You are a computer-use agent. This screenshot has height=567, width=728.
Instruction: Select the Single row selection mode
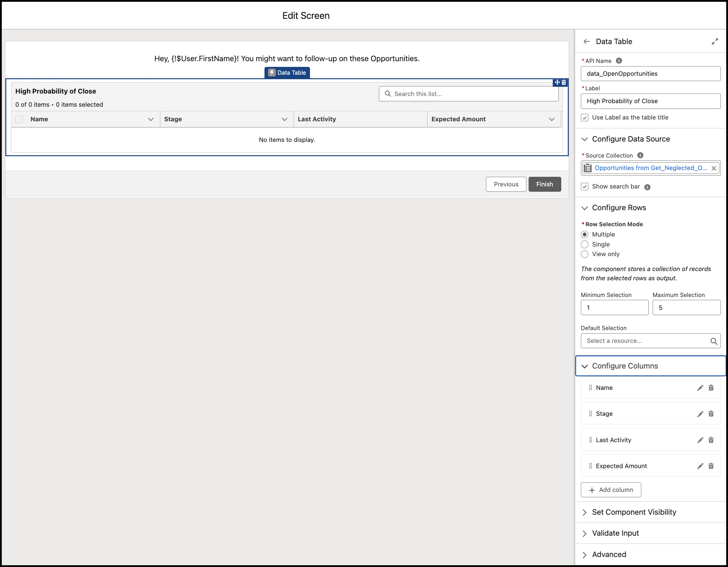click(584, 244)
